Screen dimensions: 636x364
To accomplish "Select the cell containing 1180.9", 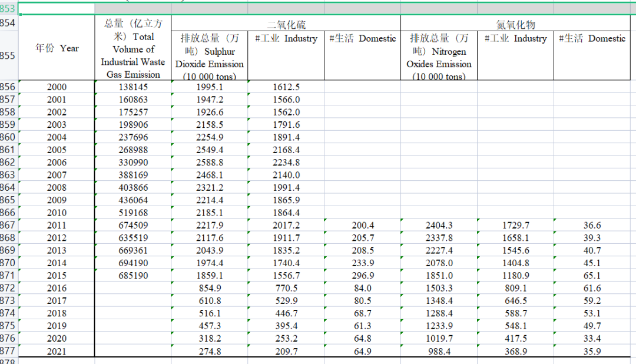I will 515,276.
